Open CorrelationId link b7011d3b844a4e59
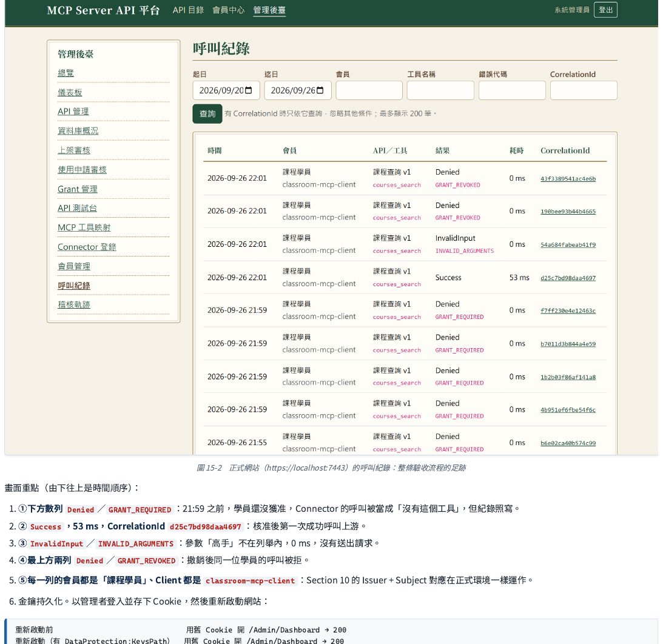 point(568,344)
